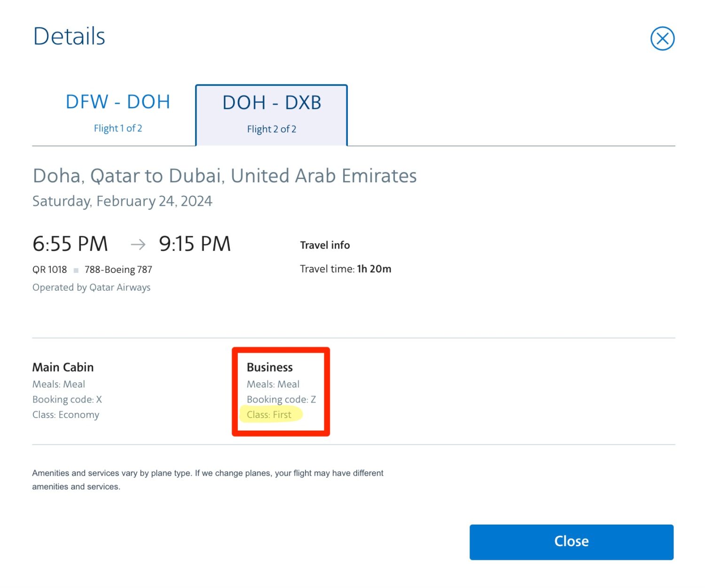The width and height of the screenshot is (705, 588).
Task: Click the 9:15 PM arrival time
Action: pos(195,244)
